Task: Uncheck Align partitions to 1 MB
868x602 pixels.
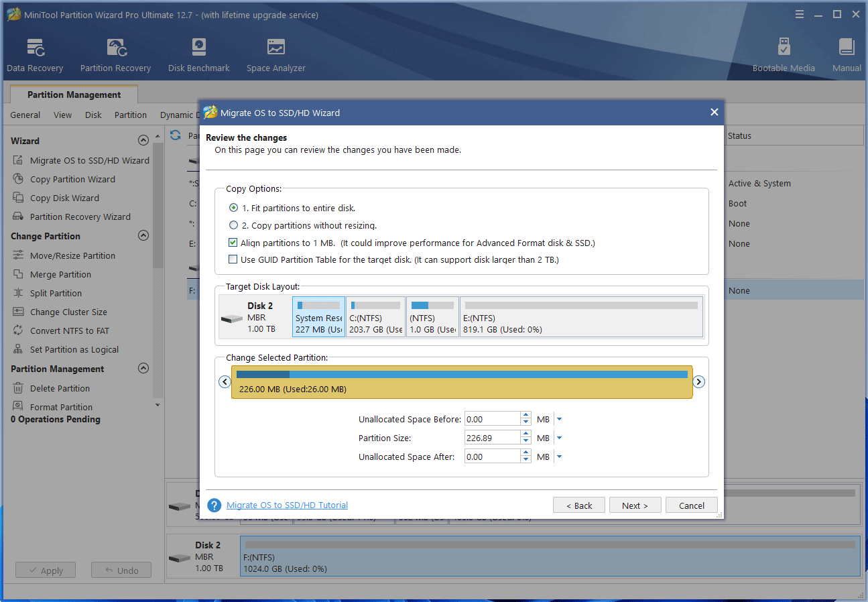Action: coord(233,243)
